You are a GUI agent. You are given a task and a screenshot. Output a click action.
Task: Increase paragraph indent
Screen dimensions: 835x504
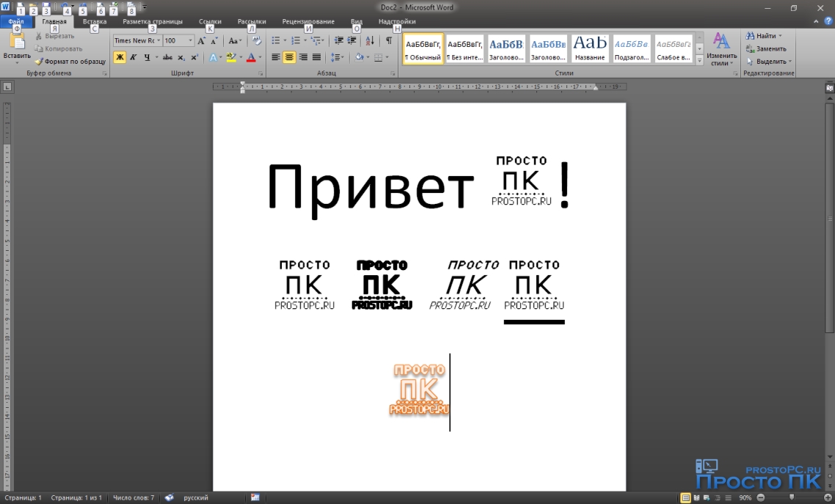(352, 40)
